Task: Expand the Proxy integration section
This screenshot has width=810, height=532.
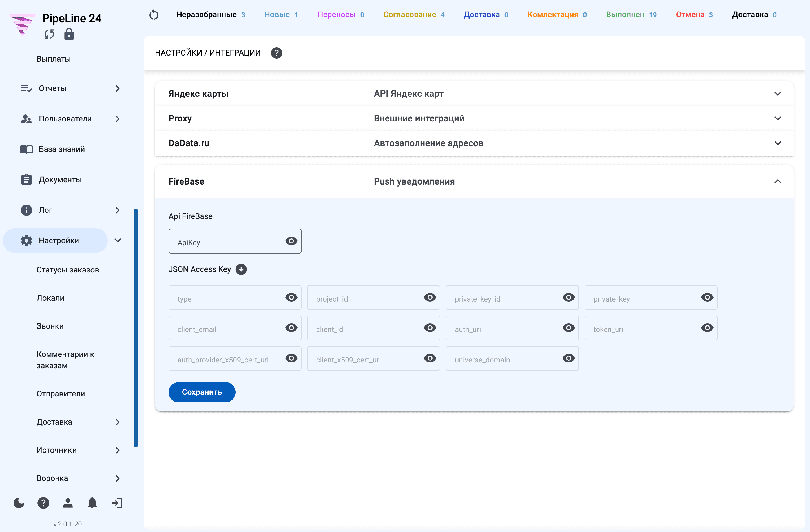Action: tap(474, 118)
